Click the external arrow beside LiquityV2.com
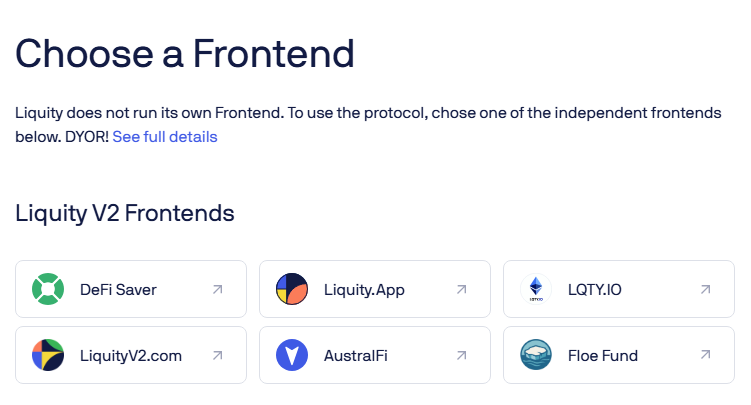The image size is (751, 405). (217, 355)
